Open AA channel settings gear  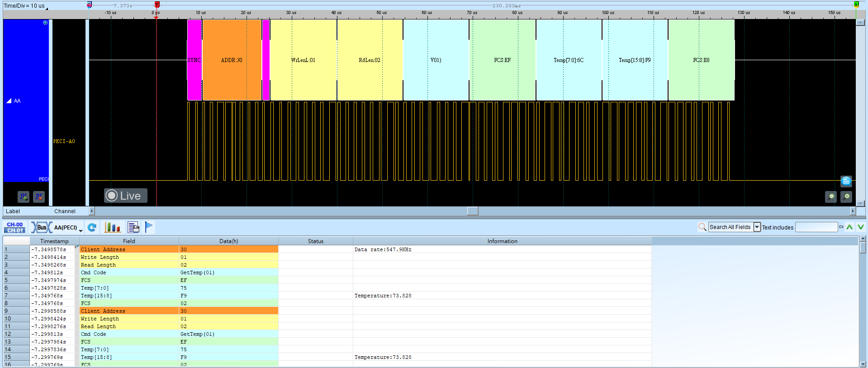(x=45, y=23)
